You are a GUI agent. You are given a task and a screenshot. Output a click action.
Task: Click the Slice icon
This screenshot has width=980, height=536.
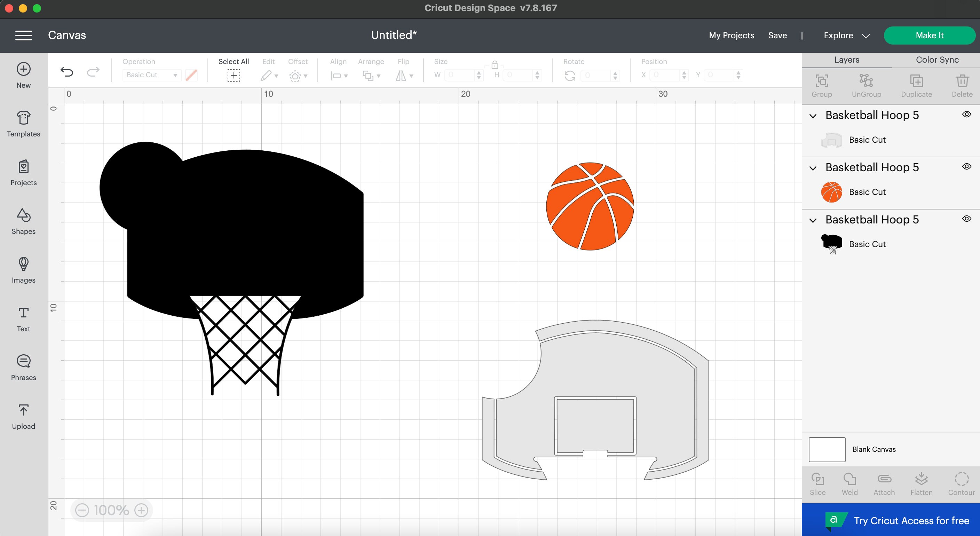click(817, 482)
